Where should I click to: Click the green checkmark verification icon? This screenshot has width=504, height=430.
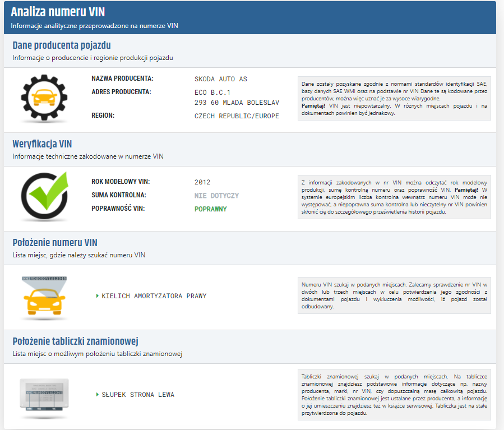[x=44, y=197]
